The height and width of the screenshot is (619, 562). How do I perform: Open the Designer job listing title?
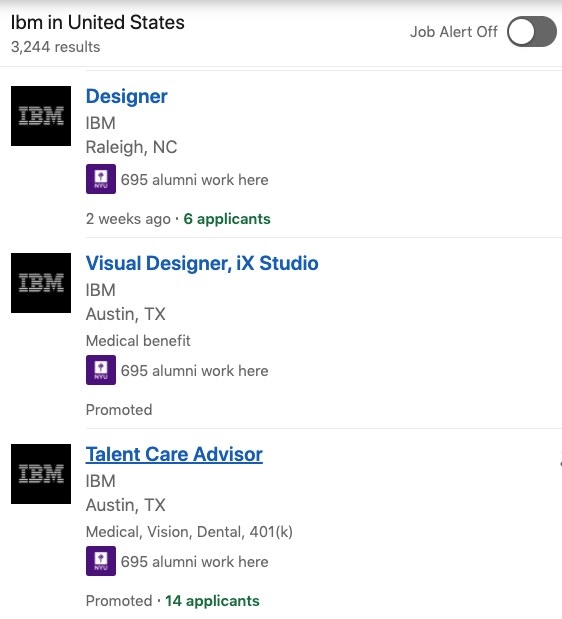[x=127, y=96]
